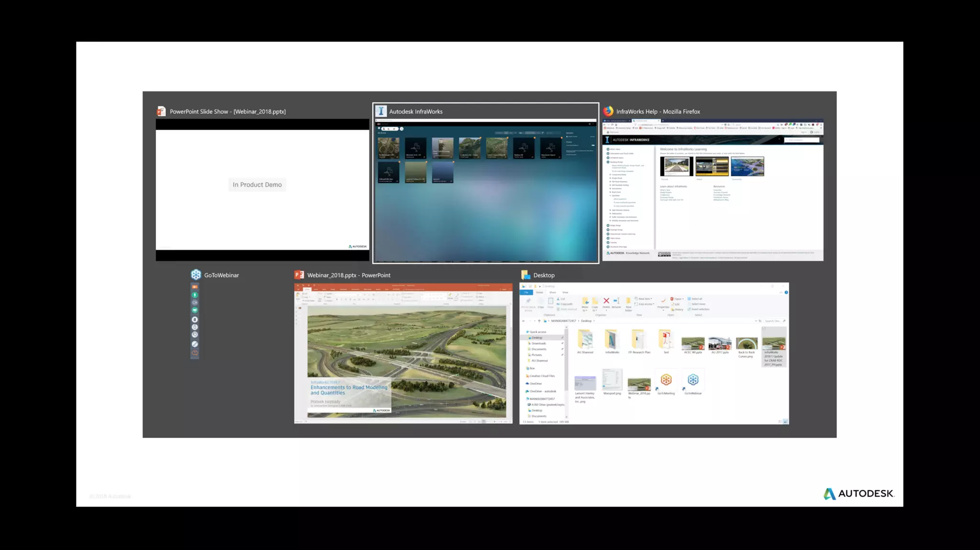The height and width of the screenshot is (550, 980).
Task: Click Invert selection in Desktop window ribbon
Action: 699,309
